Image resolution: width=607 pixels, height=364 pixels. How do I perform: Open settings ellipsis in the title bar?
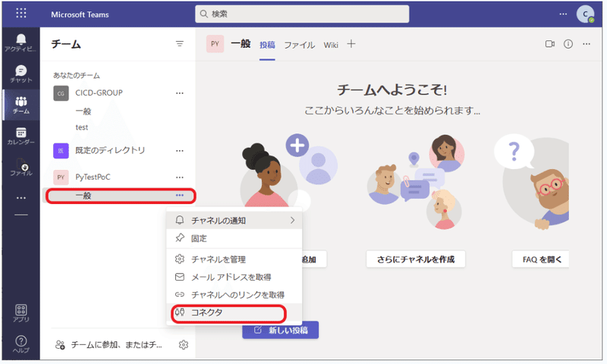563,14
